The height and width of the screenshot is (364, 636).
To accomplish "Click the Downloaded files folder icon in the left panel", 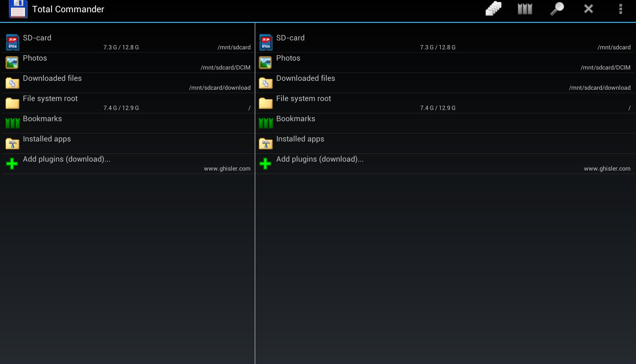I will click(x=12, y=83).
